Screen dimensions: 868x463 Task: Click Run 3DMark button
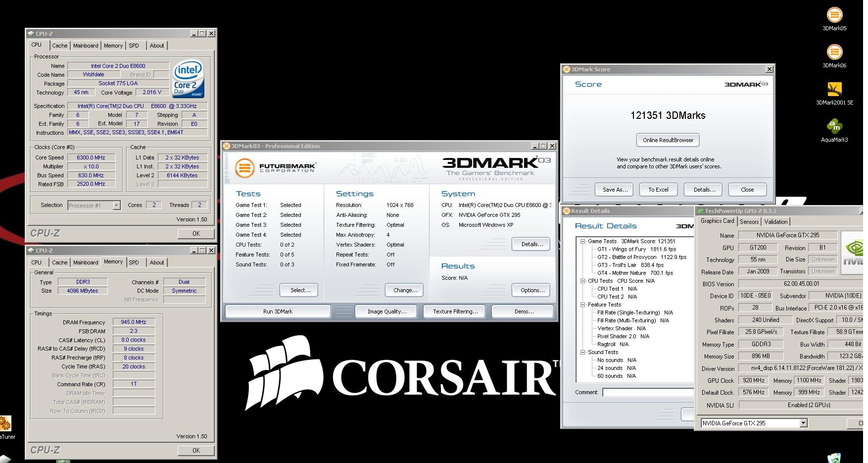(278, 311)
